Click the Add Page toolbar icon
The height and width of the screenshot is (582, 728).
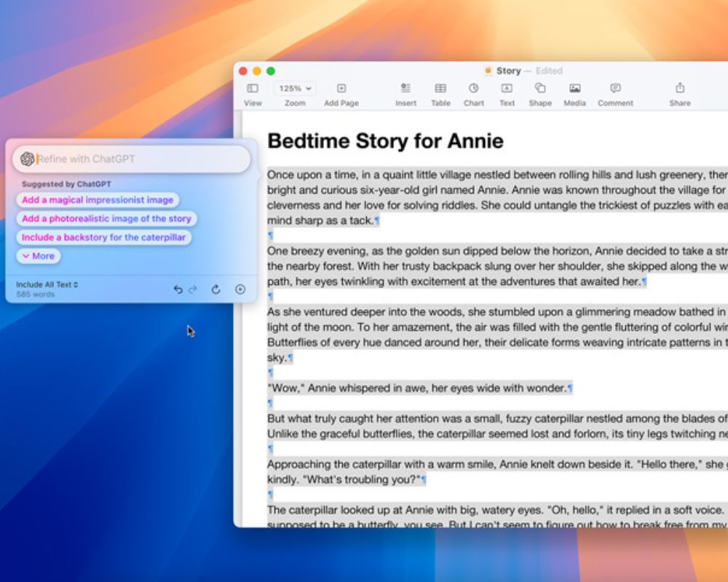pyautogui.click(x=341, y=88)
